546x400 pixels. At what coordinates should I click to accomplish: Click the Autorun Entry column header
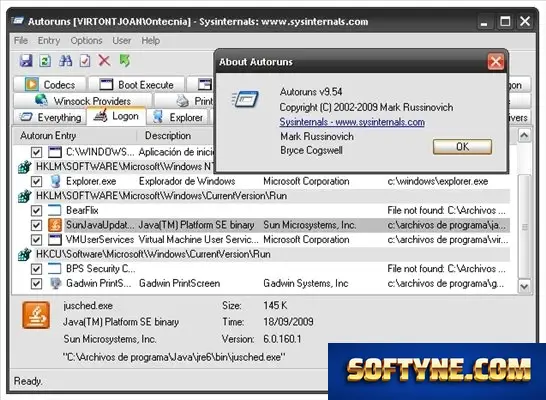48,135
